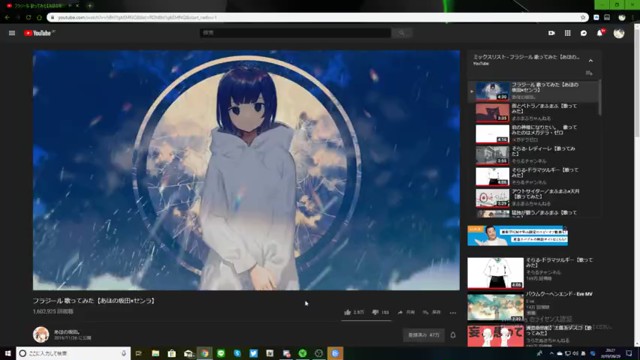
Task: Open red recommended video thumbnail at bottom
Action: (x=496, y=336)
